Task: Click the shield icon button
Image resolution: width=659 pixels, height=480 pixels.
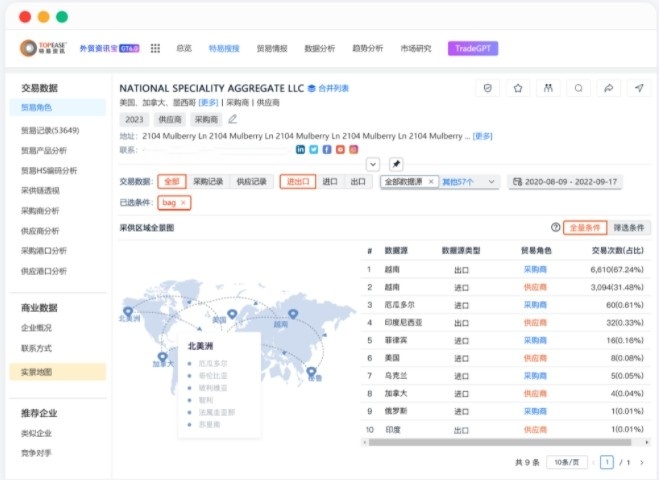Action: pos(488,88)
